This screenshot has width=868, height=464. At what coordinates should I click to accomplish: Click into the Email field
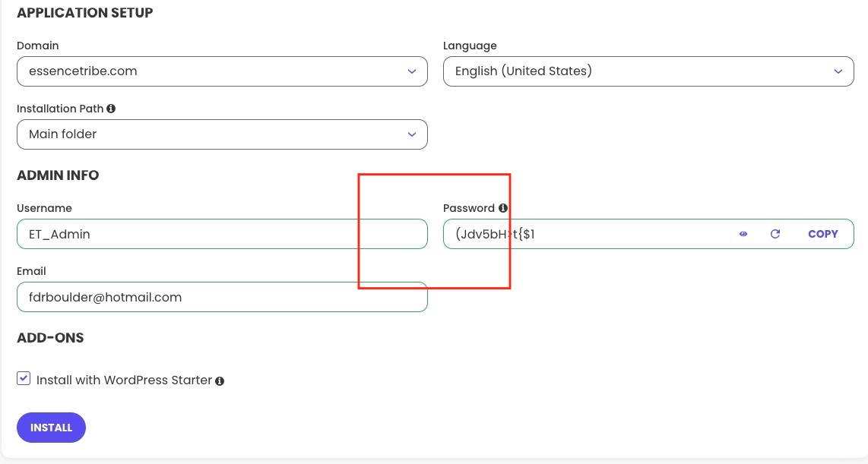pos(222,297)
